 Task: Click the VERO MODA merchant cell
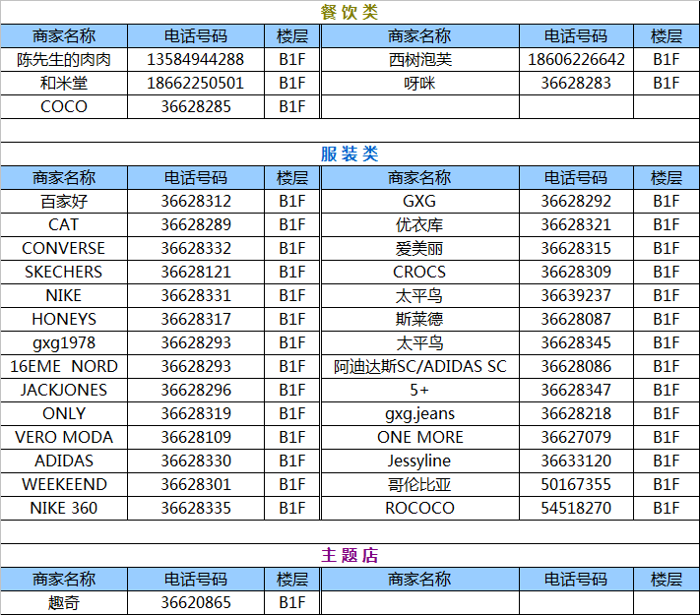(64, 437)
